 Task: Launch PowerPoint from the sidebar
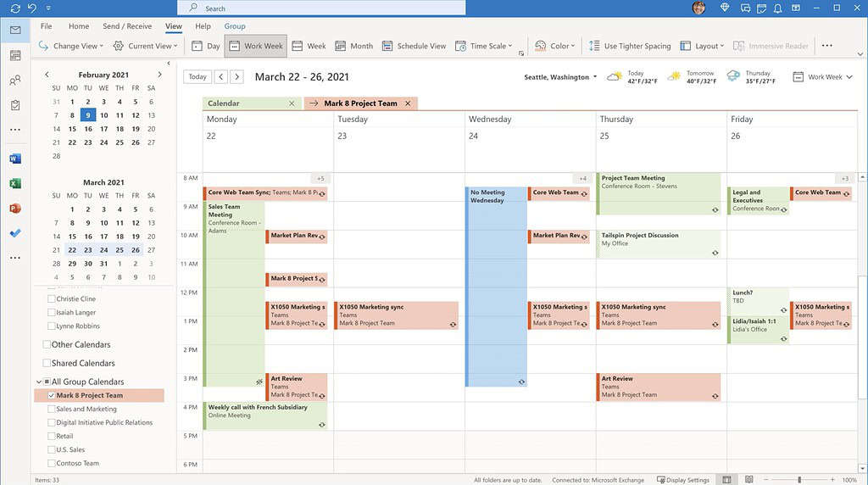(x=15, y=208)
